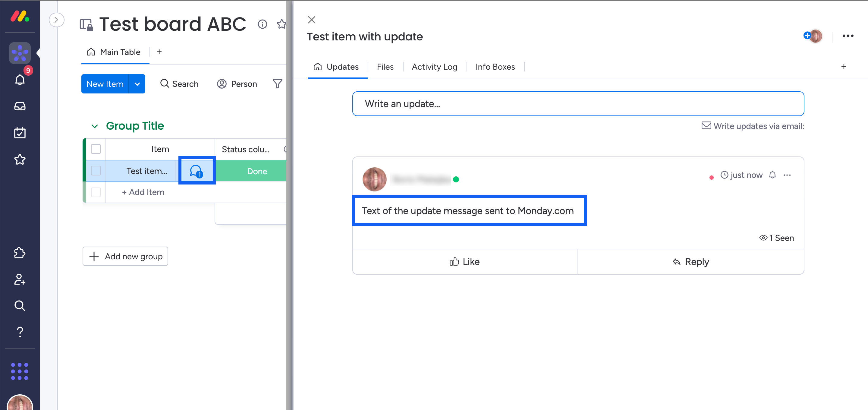Switch to the Files tab
This screenshot has height=410, width=868.
pyautogui.click(x=385, y=67)
